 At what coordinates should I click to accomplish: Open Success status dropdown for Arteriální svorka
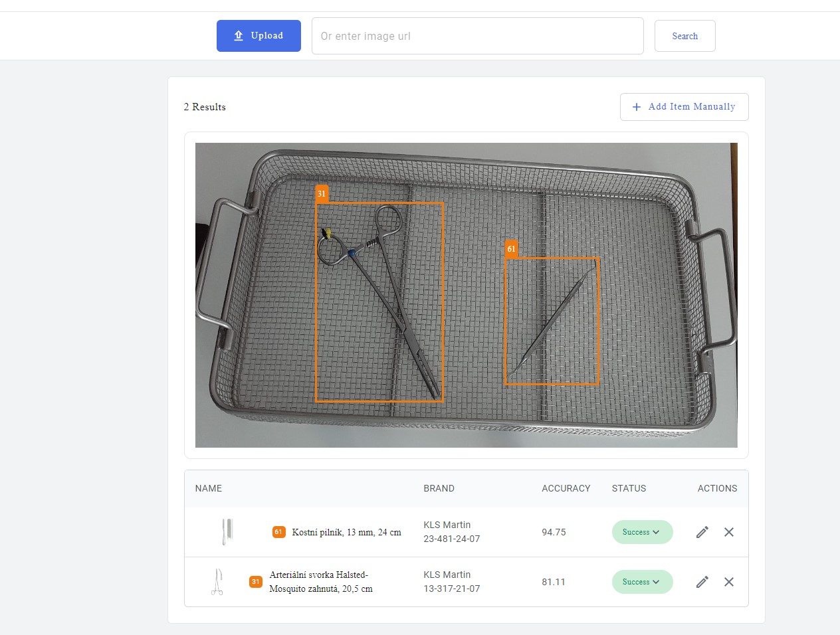(x=642, y=582)
